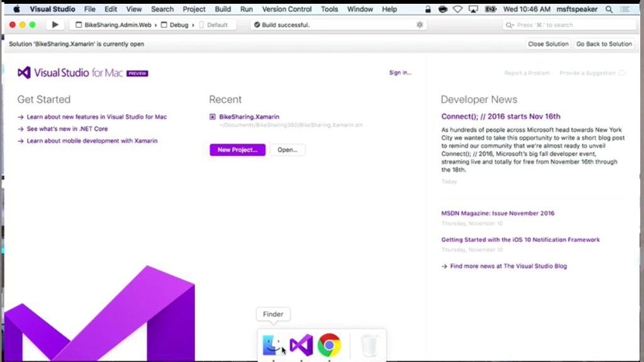
Task: Open the Project menu
Action: click(194, 9)
